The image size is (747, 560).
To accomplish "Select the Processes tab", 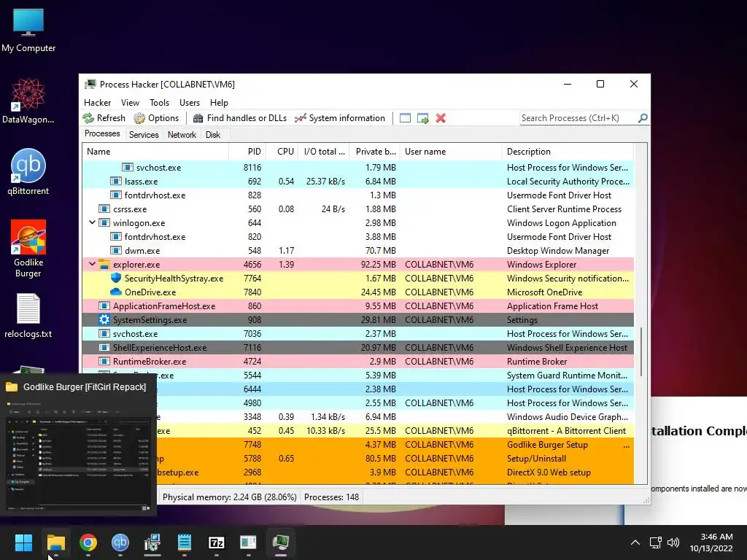I will coord(102,134).
